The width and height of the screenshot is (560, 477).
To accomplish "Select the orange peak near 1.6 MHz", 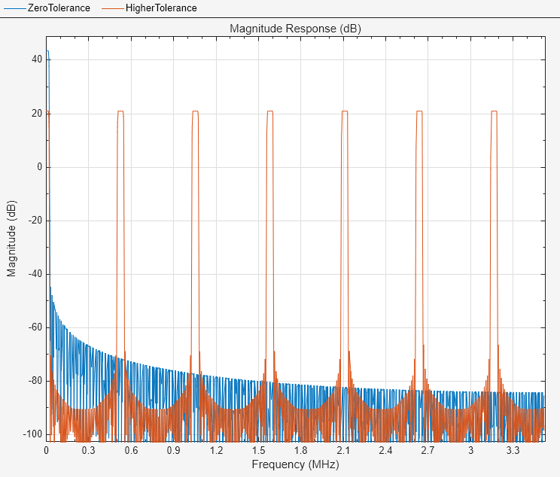I will (270, 111).
